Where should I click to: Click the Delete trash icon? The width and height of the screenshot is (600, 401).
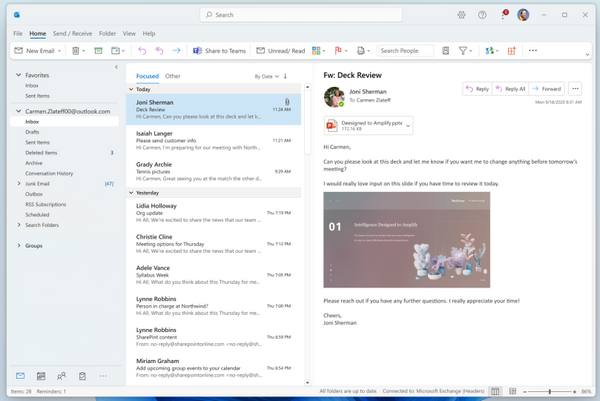pos(76,51)
